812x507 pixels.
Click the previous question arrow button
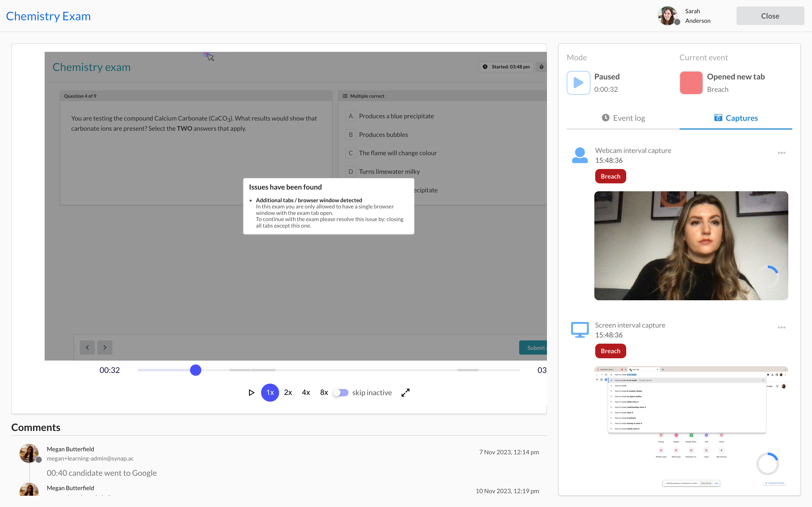(87, 347)
